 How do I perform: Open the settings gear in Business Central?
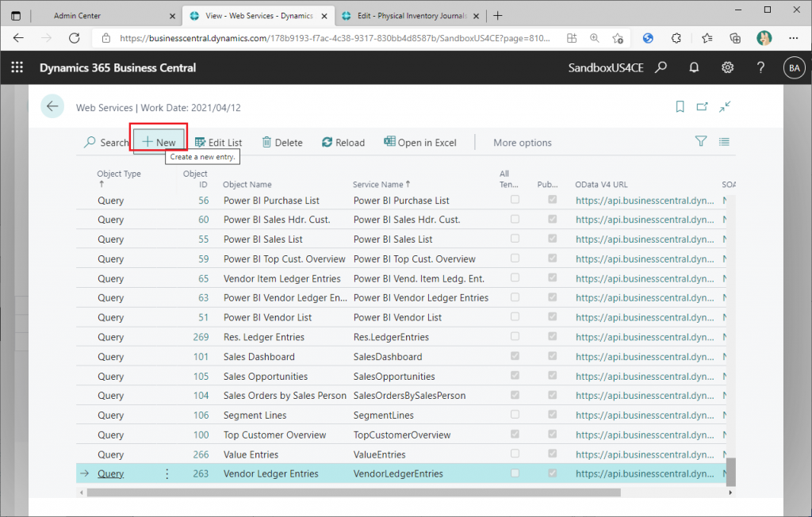coord(728,67)
